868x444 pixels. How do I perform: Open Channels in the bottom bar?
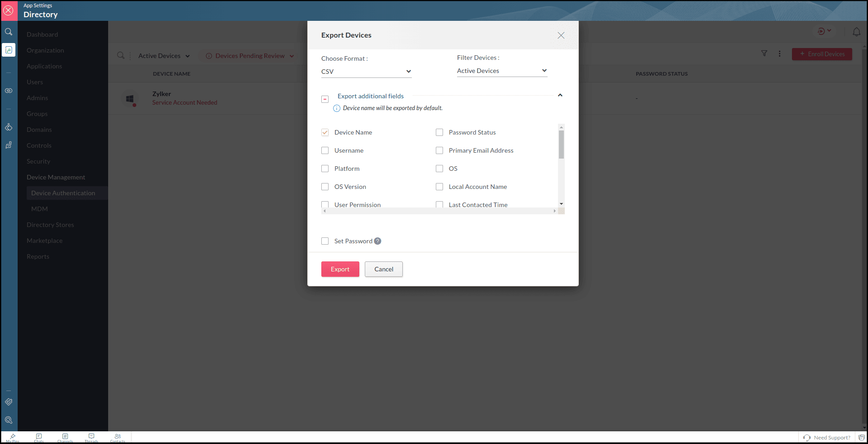(x=65, y=438)
